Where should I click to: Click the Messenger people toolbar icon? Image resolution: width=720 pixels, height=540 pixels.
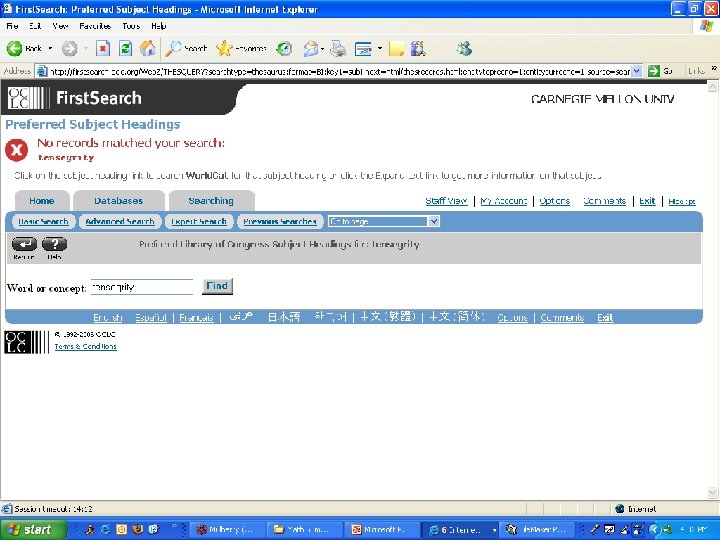(x=464, y=48)
